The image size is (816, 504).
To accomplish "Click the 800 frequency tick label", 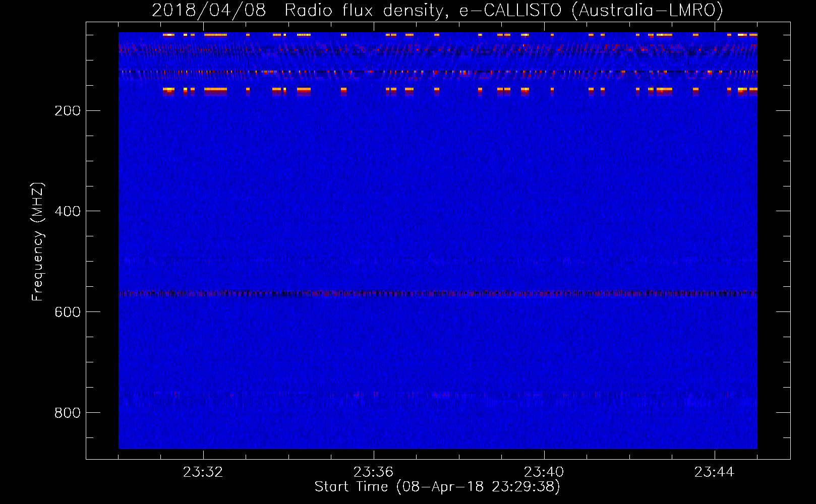I will (x=68, y=413).
